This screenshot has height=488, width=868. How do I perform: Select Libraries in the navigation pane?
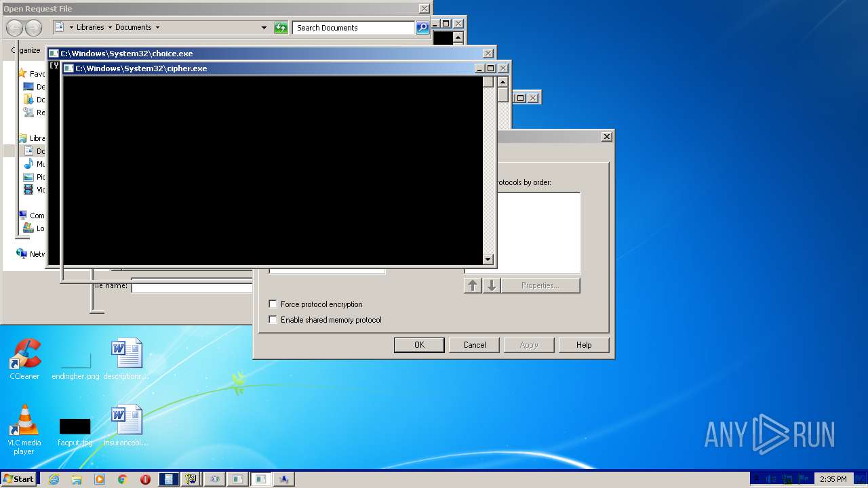[x=32, y=138]
